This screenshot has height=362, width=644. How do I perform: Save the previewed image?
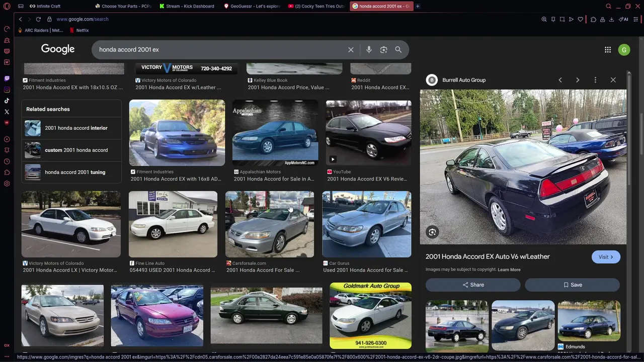(x=572, y=285)
